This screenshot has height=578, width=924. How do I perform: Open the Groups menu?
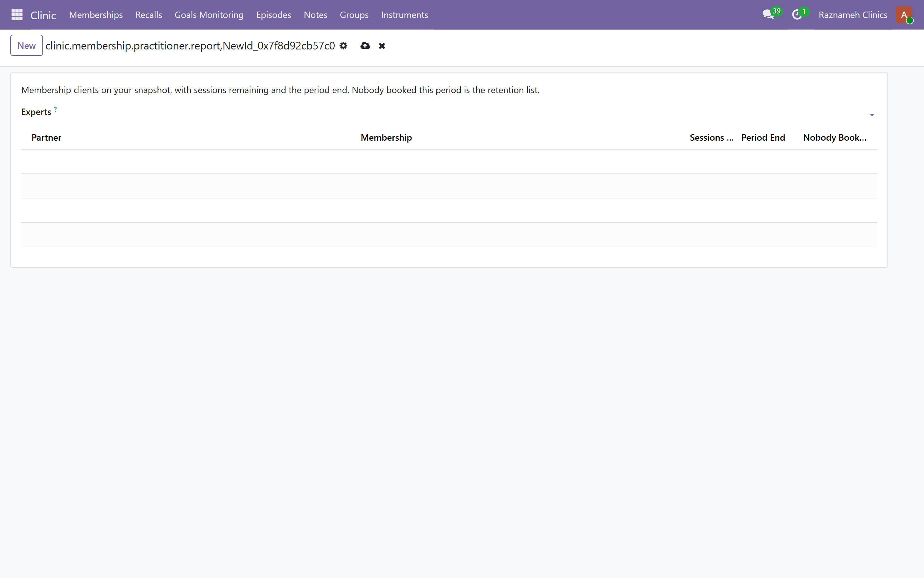coord(354,15)
